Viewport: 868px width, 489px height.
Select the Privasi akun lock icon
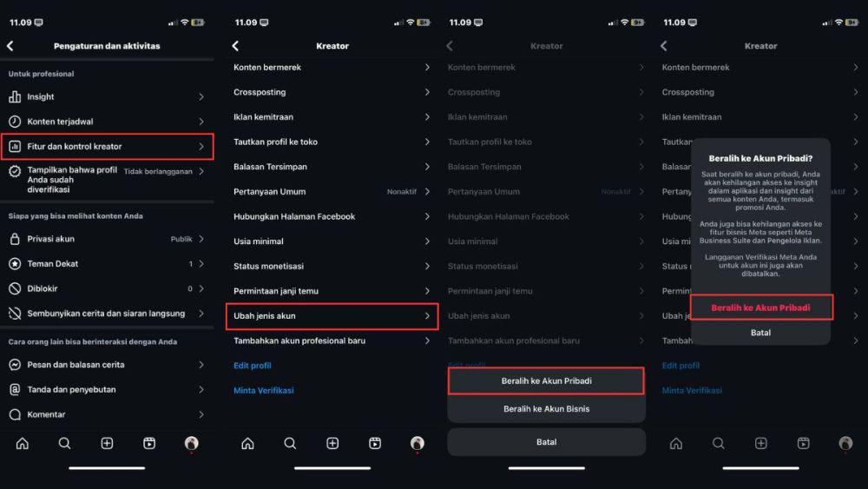click(15, 239)
